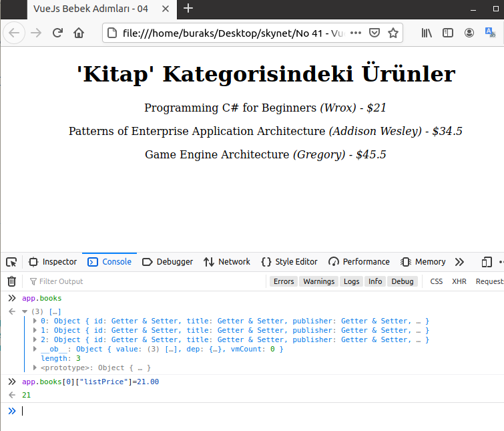The width and height of the screenshot is (504, 431).
Task: Expand the __ob__ Object entry
Action: tap(35, 349)
